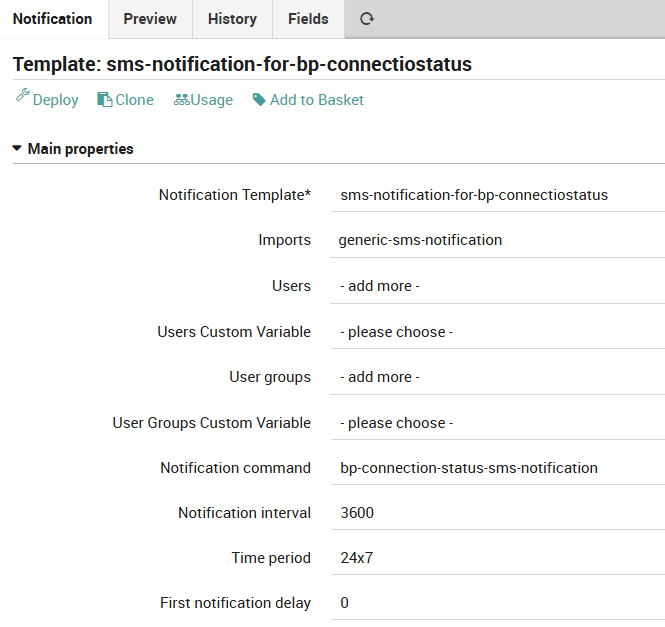
Task: Click the Add to Basket tag icon
Action: click(259, 100)
